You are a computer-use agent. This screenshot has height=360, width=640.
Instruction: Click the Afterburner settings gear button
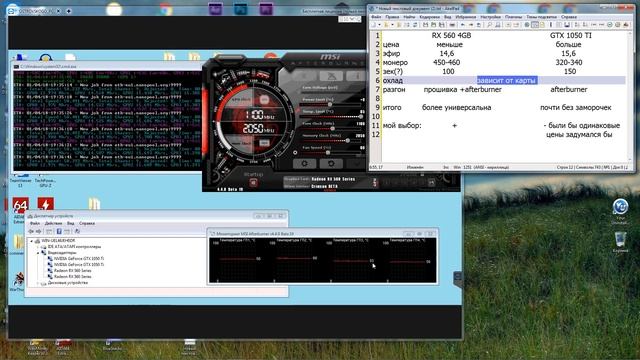[304, 164]
